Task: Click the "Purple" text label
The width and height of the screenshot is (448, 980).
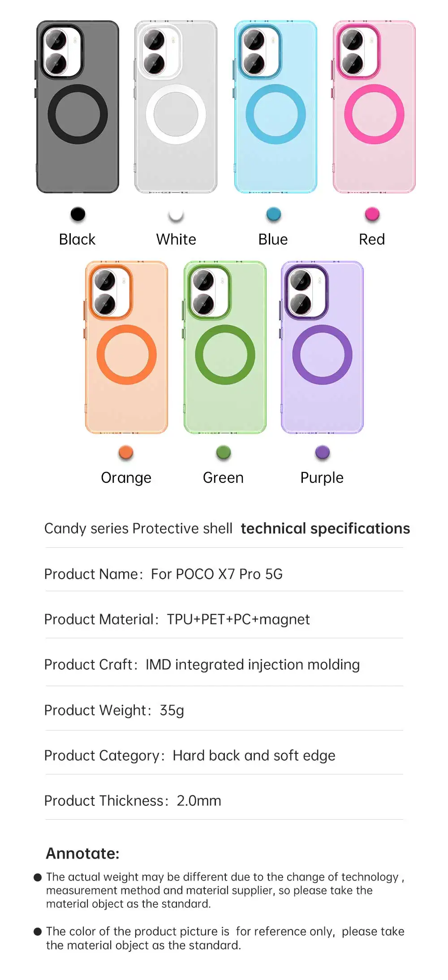Action: click(x=322, y=478)
